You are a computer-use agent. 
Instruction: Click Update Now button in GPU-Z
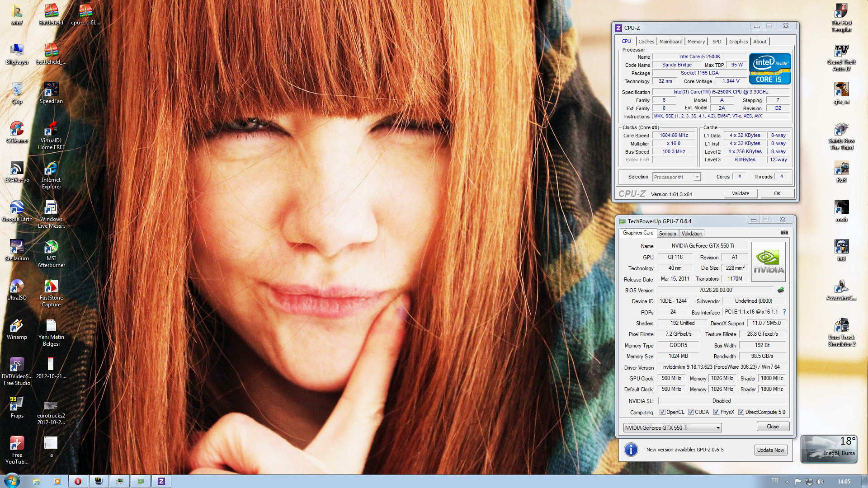(x=771, y=450)
